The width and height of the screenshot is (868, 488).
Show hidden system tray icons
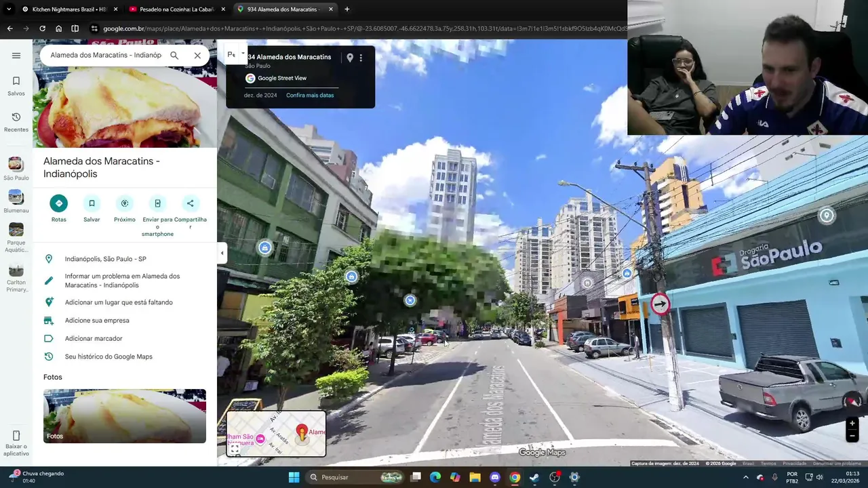coord(745,477)
